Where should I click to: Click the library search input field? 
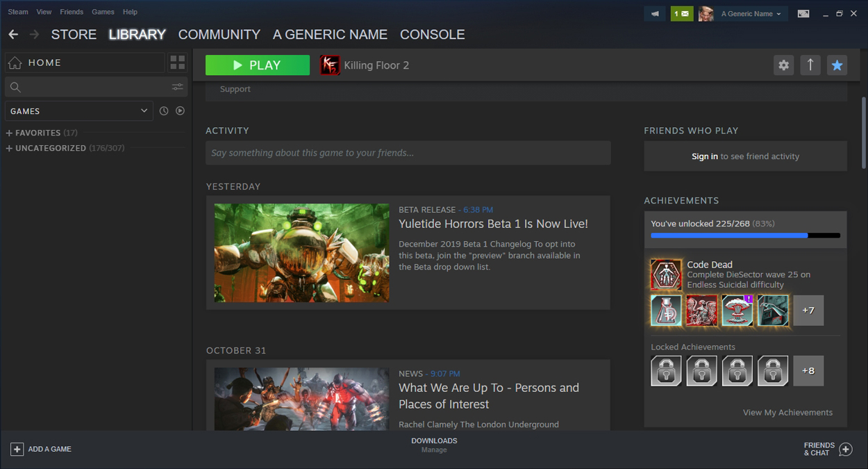[x=95, y=87]
